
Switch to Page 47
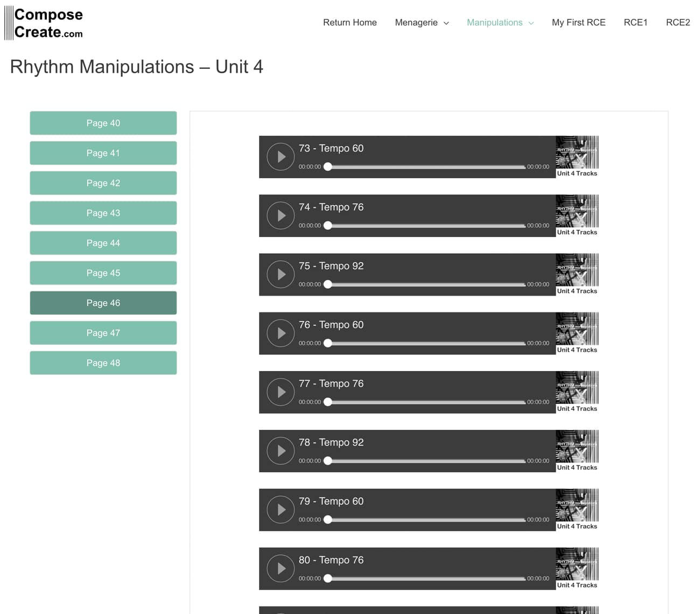(x=103, y=333)
